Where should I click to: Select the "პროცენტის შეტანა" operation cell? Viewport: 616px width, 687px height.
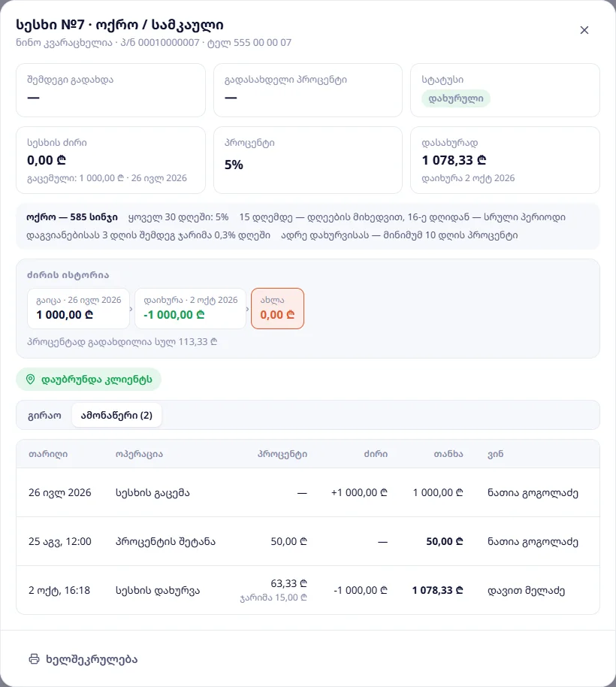pyautogui.click(x=165, y=541)
